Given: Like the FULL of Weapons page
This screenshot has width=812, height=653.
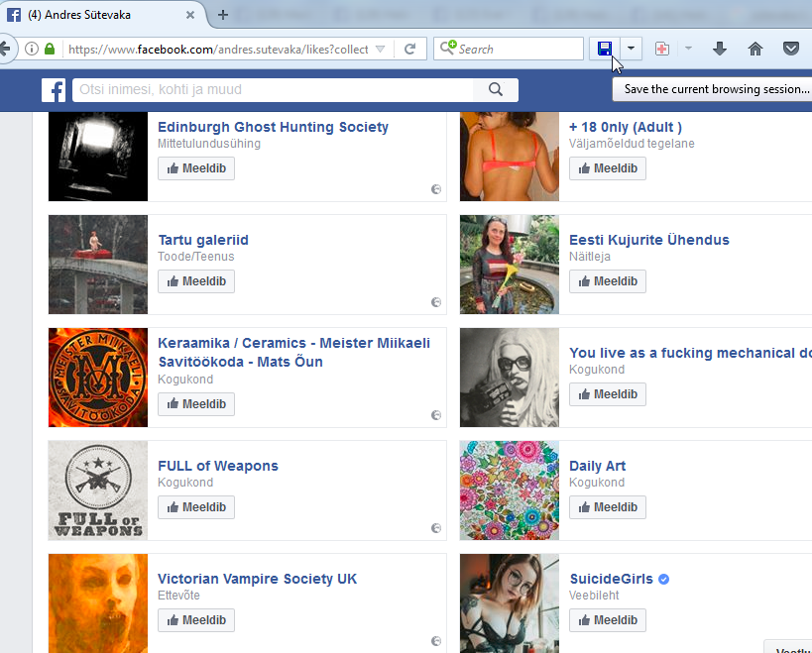Looking at the screenshot, I should tap(196, 507).
